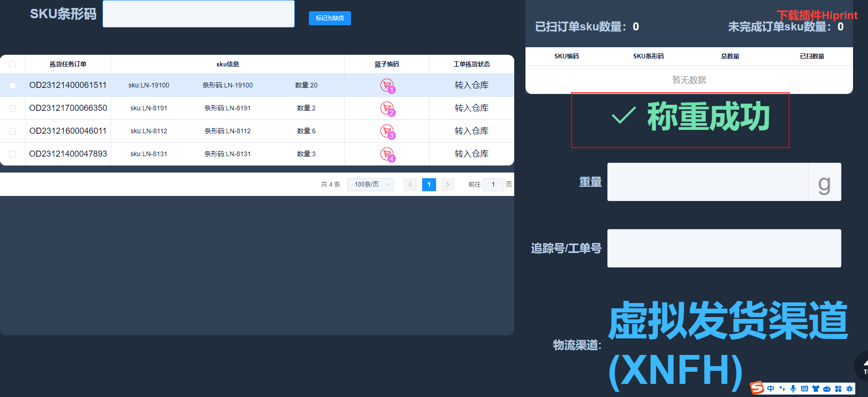Image resolution: width=868 pixels, height=397 pixels.
Task: Click basket 3 cart icon for OD23121600046011
Action: pyautogui.click(x=387, y=131)
